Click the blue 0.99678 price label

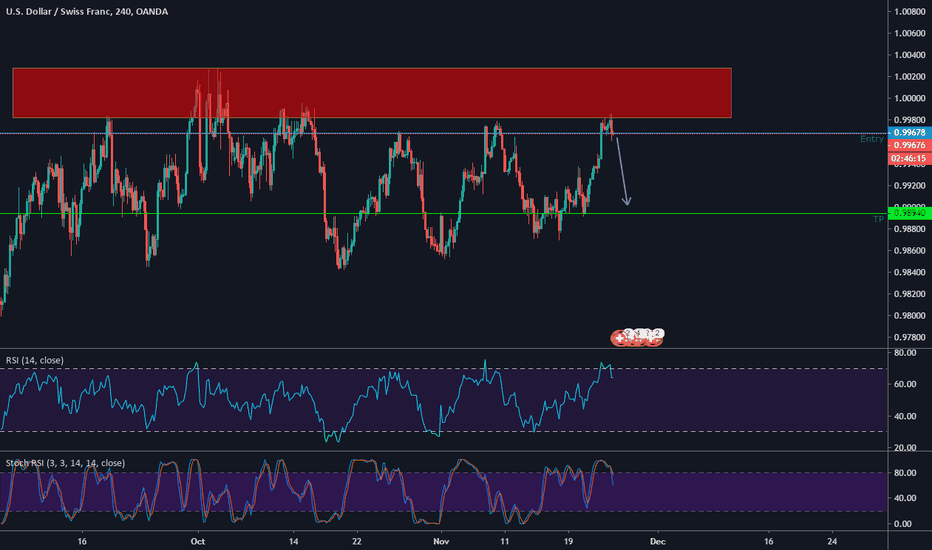coord(909,133)
